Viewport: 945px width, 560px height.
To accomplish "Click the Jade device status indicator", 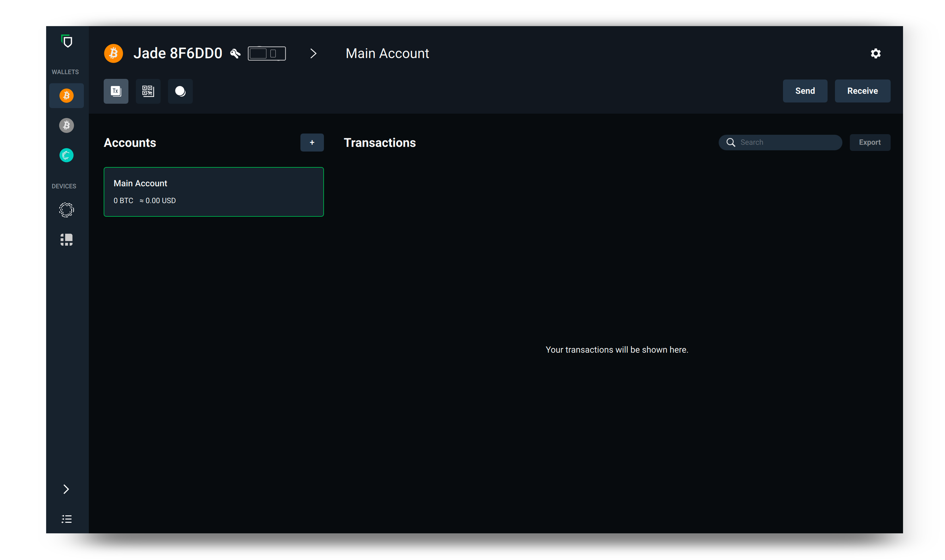I will (x=267, y=54).
